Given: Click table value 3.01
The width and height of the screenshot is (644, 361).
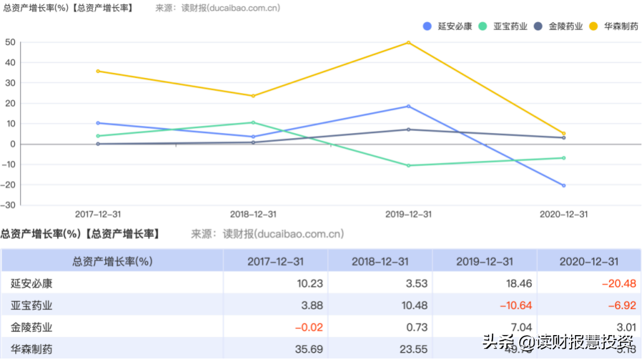Looking at the screenshot, I should pos(626,327).
